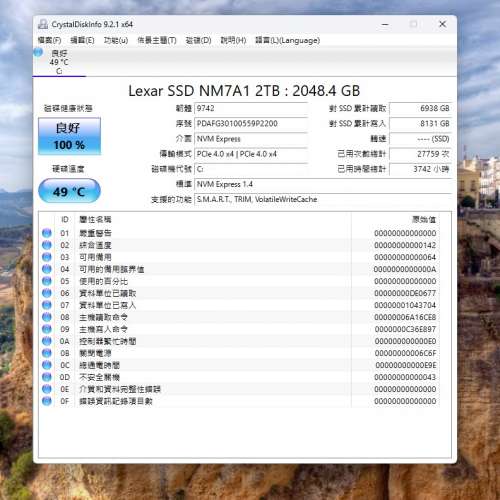Click status orb for attribute ID 0F
Image resolution: width=500 pixels, height=500 pixels.
(47, 401)
